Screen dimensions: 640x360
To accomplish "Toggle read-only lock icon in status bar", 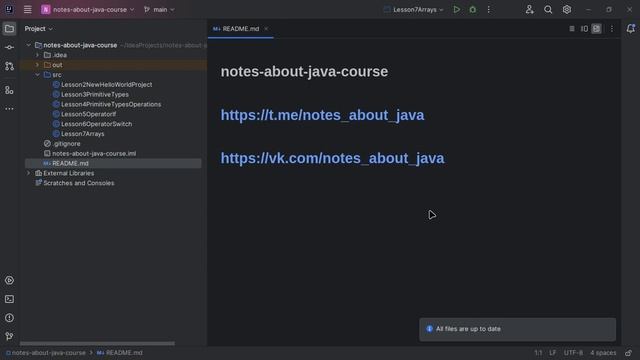I will (x=629, y=353).
